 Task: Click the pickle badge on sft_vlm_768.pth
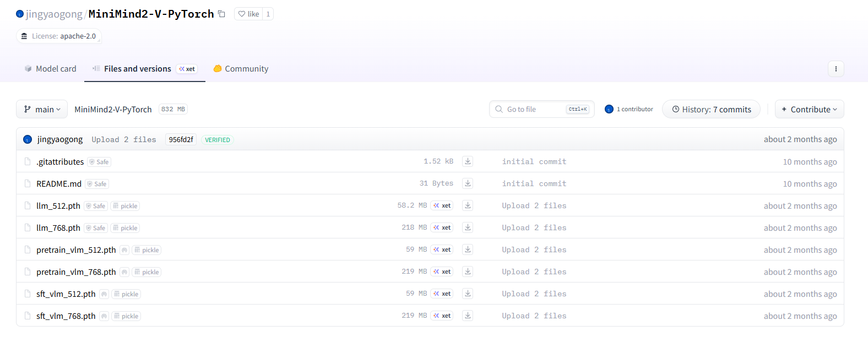click(126, 316)
